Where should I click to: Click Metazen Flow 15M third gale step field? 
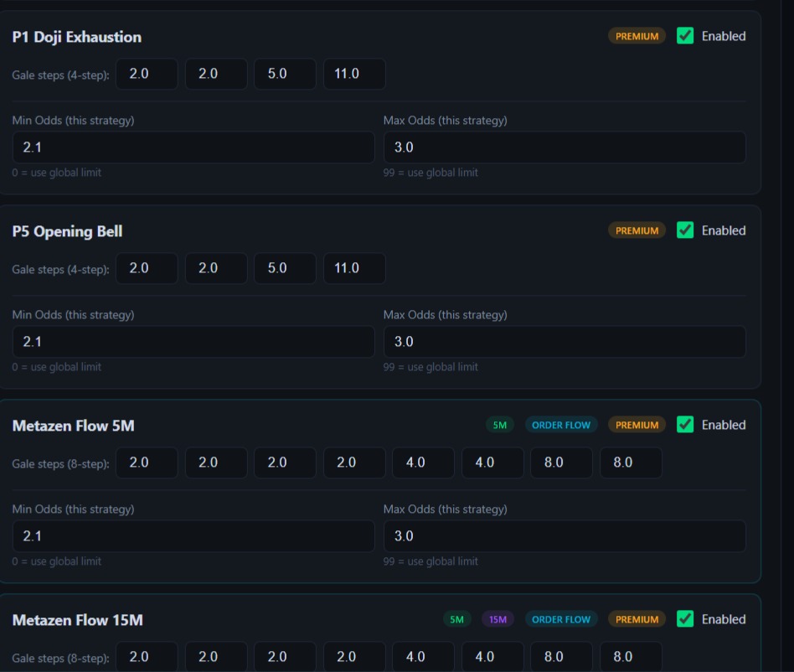point(285,657)
